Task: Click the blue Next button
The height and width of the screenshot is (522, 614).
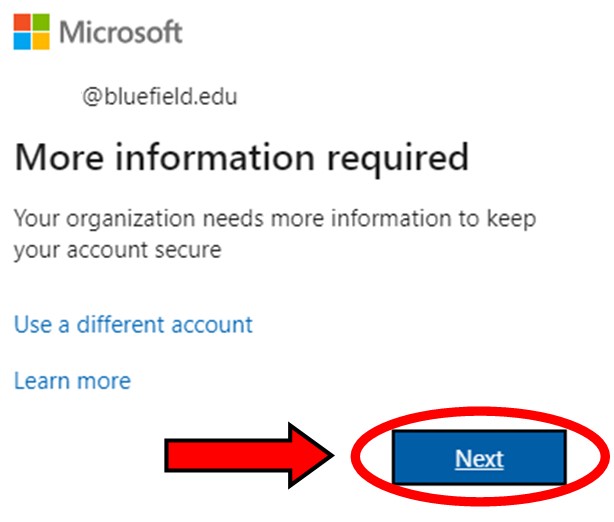Action: click(479, 457)
